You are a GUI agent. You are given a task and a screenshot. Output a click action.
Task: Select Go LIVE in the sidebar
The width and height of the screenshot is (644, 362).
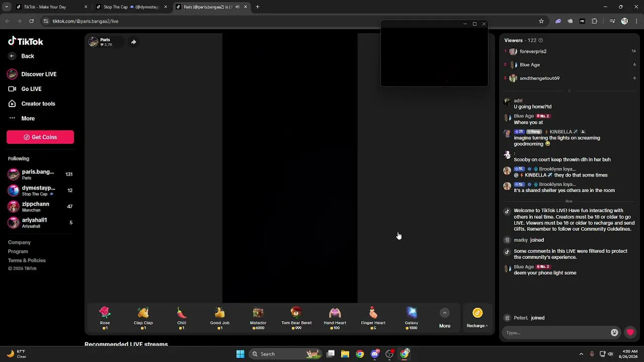(x=25, y=89)
